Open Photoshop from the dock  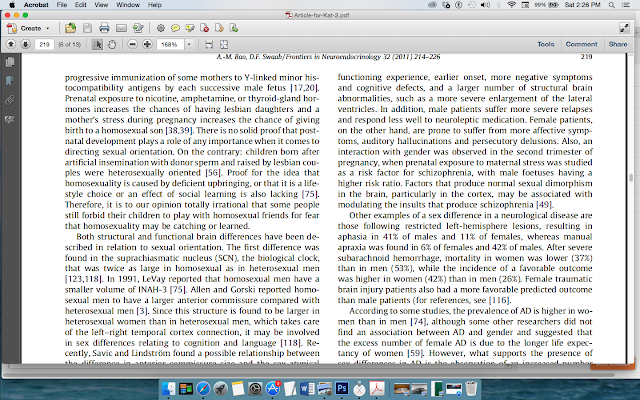click(342, 389)
